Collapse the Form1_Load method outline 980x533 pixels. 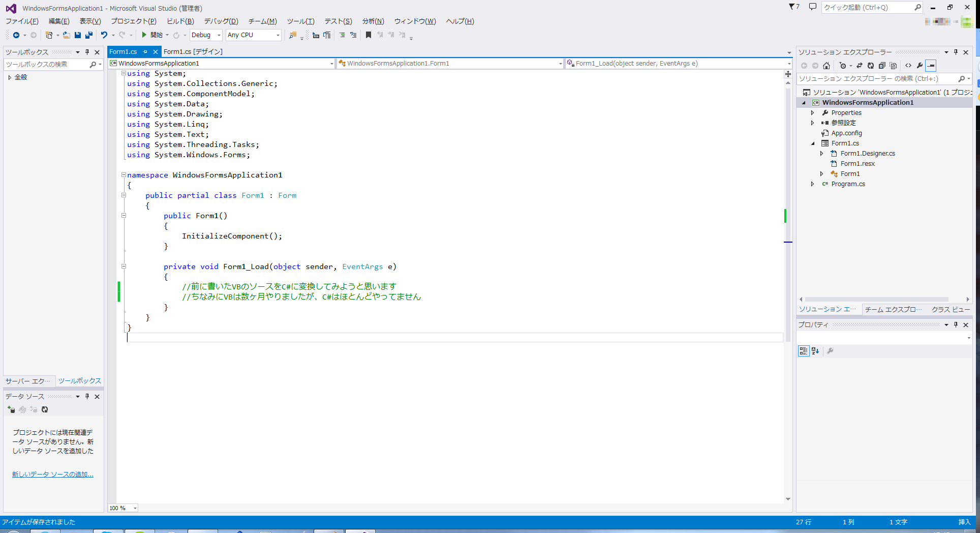tap(124, 266)
